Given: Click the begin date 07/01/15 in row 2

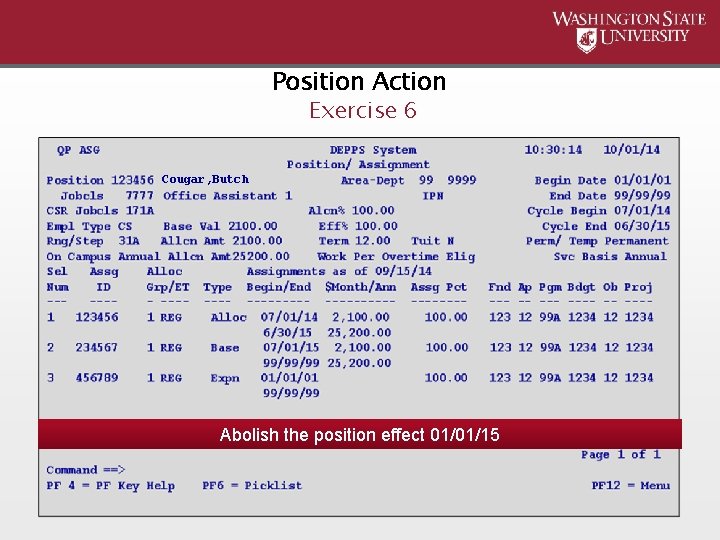Looking at the screenshot, I should (291, 347).
